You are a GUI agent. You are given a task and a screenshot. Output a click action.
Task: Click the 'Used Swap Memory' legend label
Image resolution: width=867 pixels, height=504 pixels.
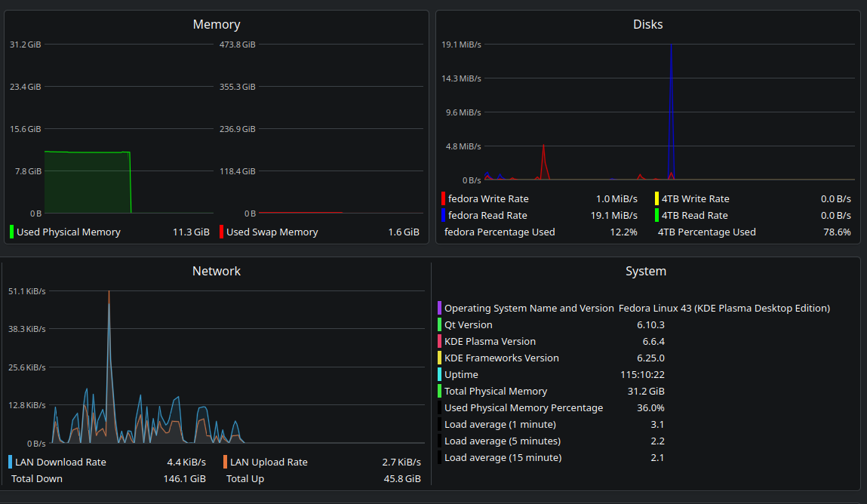coord(272,232)
